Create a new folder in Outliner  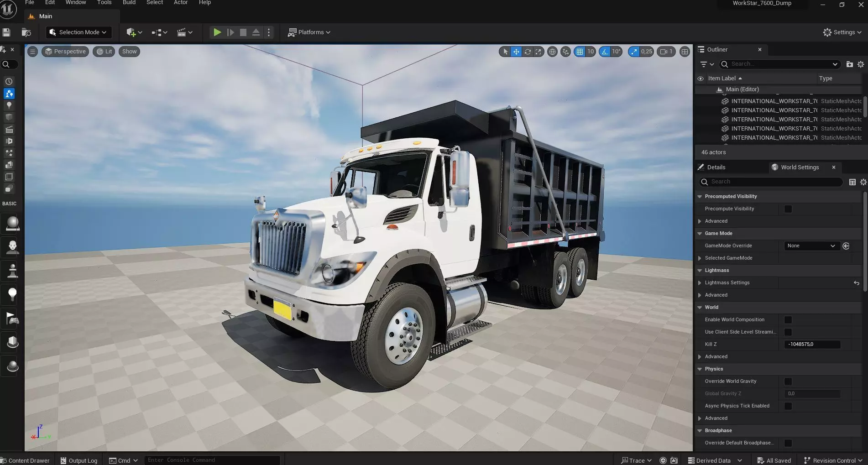pos(849,64)
